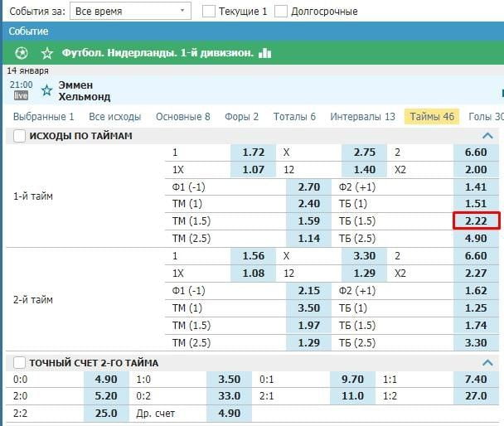The width and height of the screenshot is (504, 426).
Task: Pick 1st half X2 odds 2.00
Action: (476, 170)
